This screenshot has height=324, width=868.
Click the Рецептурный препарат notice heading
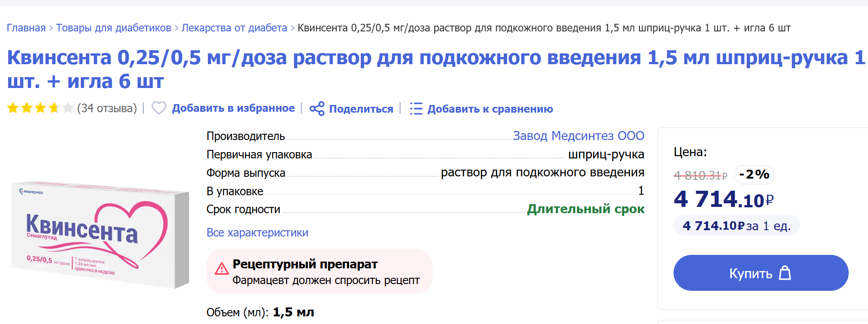305,264
